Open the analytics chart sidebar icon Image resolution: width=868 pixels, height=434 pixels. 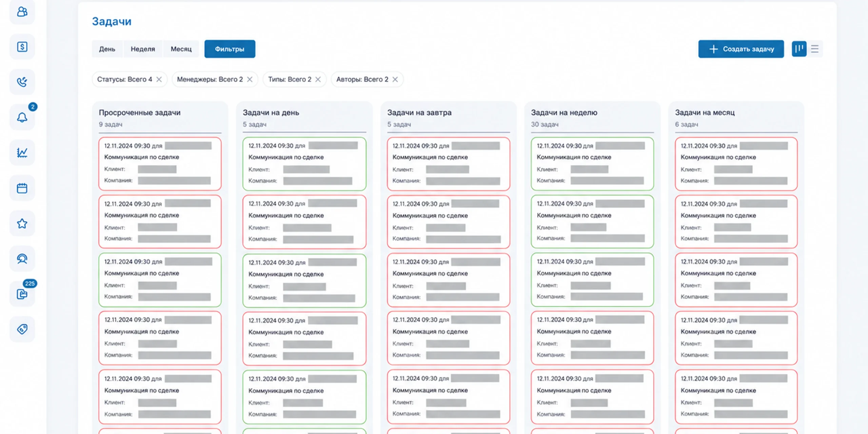click(22, 153)
